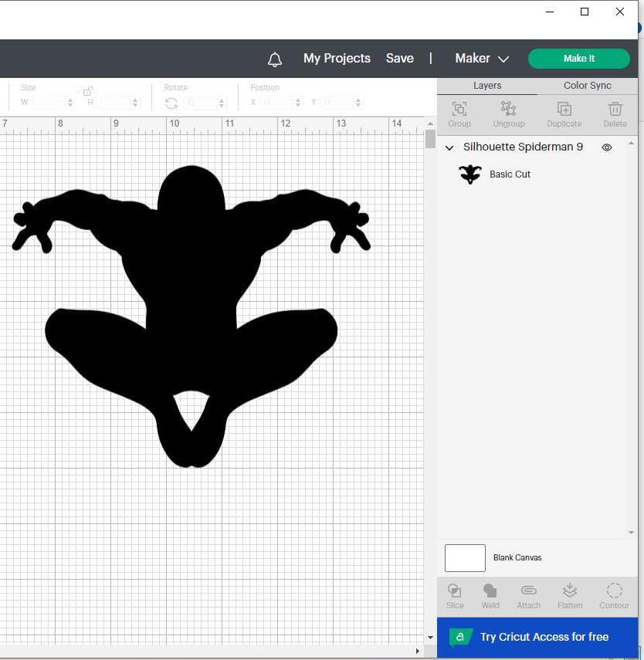Click the Position X stepper arrows

pyautogui.click(x=298, y=103)
